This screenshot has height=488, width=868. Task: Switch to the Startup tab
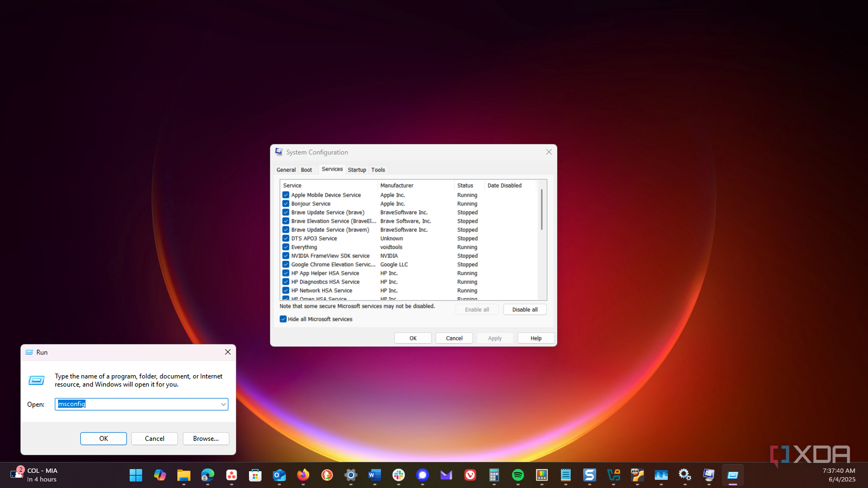357,170
